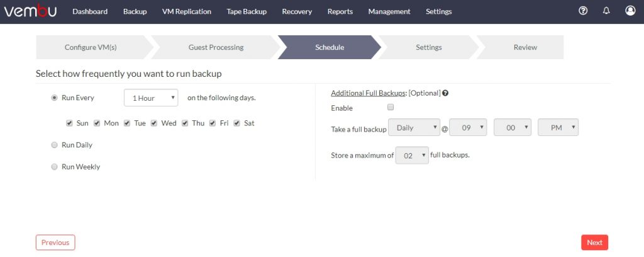
Task: Uncheck the Sun day checkbox
Action: (x=69, y=123)
